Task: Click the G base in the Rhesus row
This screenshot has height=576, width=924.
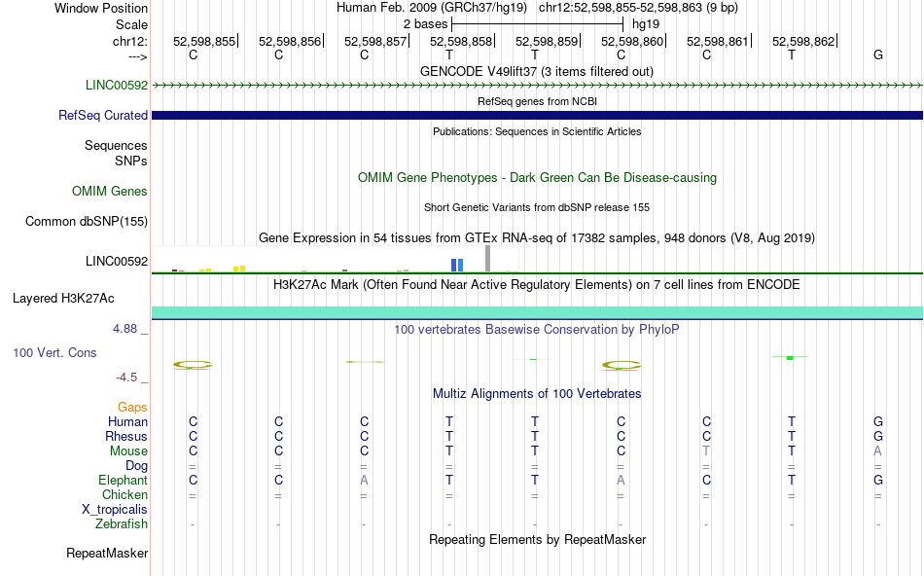Action: [878, 436]
